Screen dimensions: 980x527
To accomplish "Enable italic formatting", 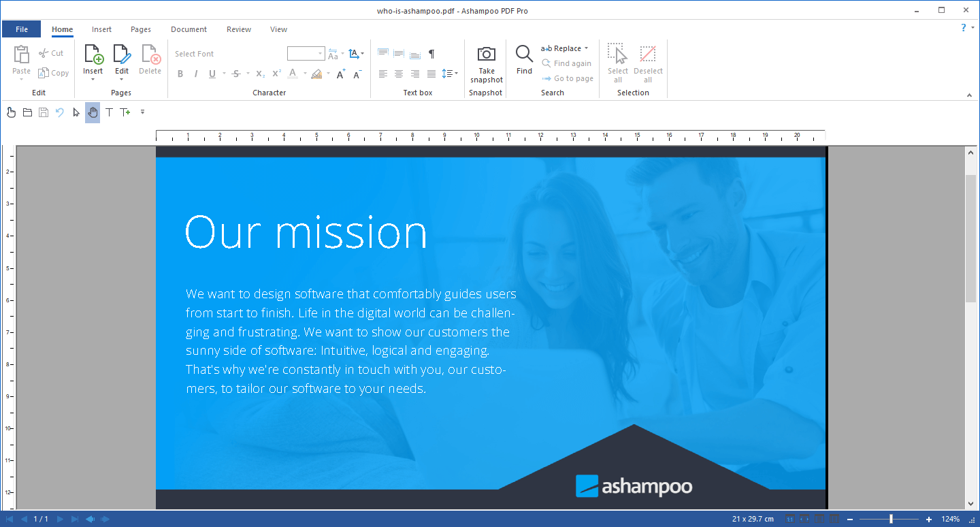I will (x=195, y=74).
